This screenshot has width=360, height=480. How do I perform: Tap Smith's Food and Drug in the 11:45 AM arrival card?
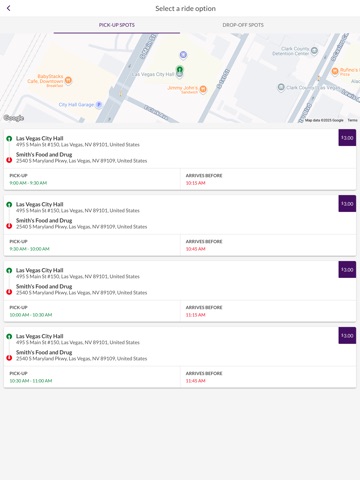[44, 352]
